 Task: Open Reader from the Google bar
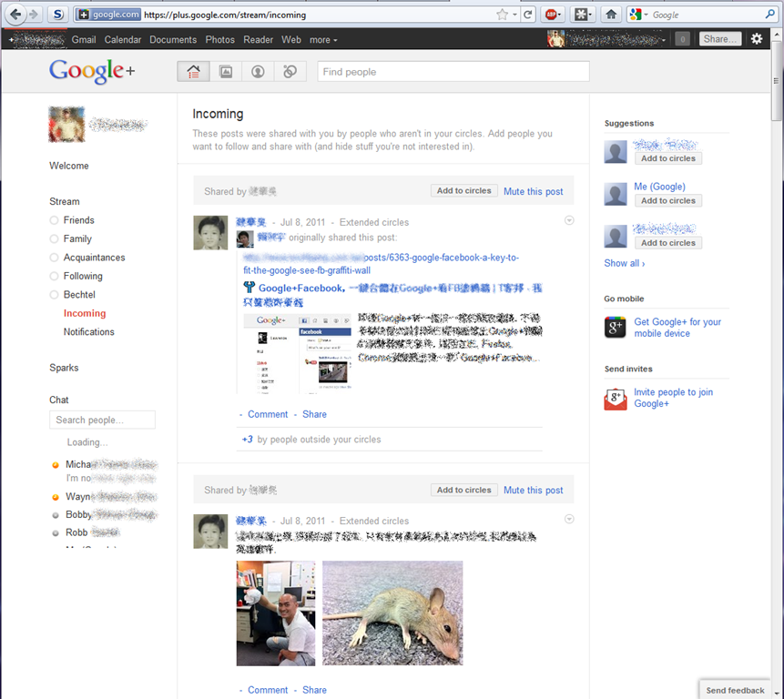258,39
